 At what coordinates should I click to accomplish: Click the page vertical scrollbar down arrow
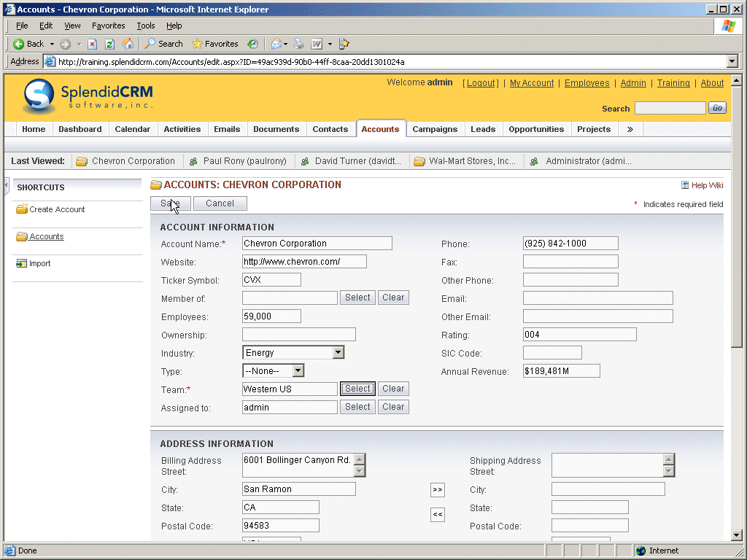(736, 535)
